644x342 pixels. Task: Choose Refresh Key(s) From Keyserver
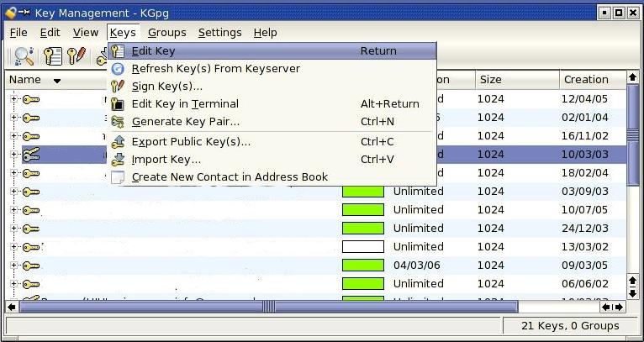tap(272, 69)
